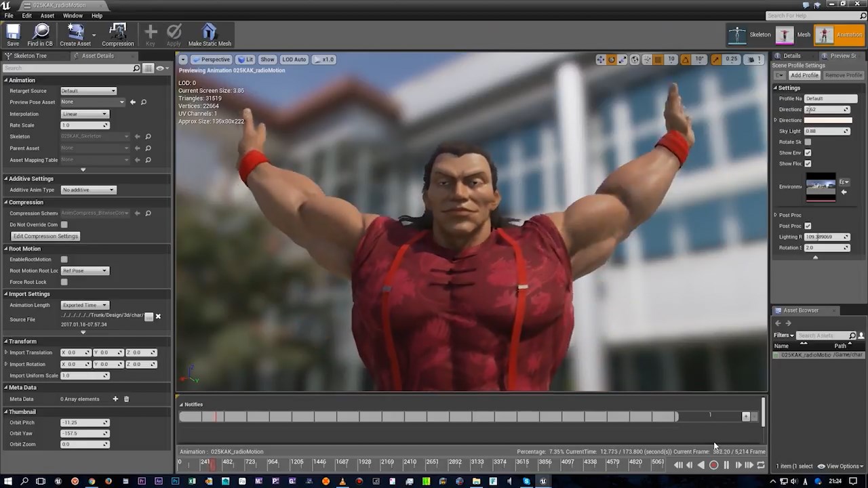Image resolution: width=868 pixels, height=488 pixels.
Task: Step one frame backward
Action: (690, 465)
